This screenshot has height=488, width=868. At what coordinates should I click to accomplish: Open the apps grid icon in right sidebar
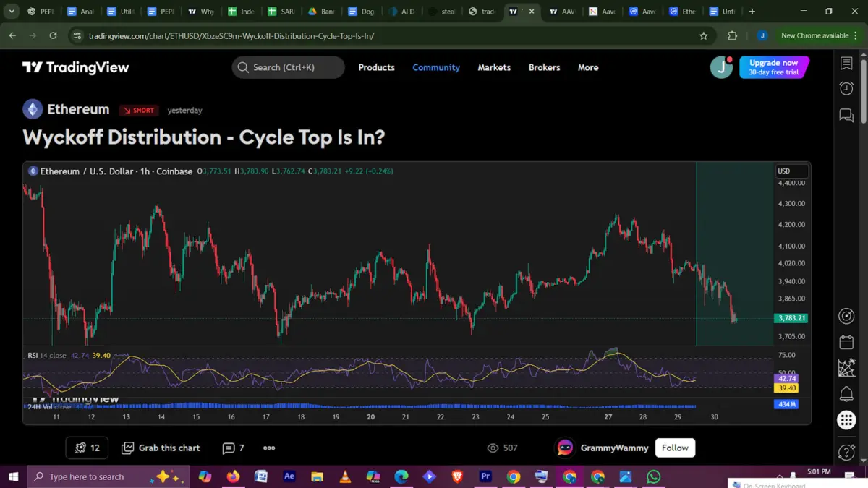pyautogui.click(x=846, y=420)
